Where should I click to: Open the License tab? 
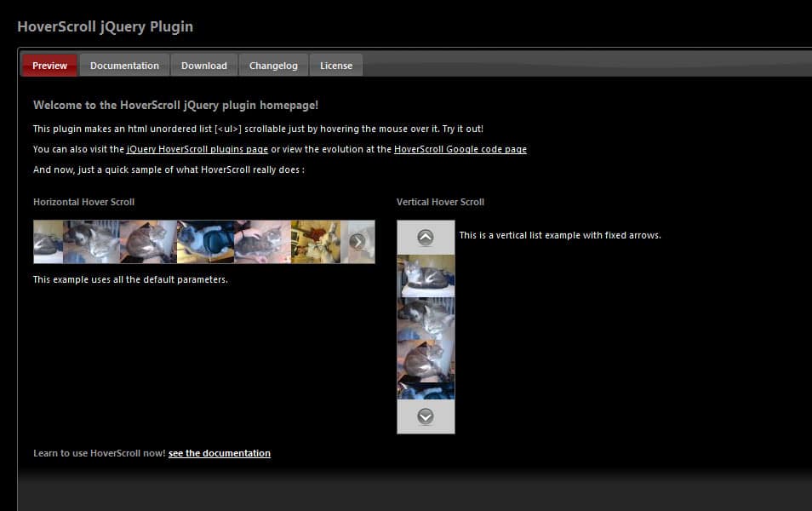[x=335, y=65]
